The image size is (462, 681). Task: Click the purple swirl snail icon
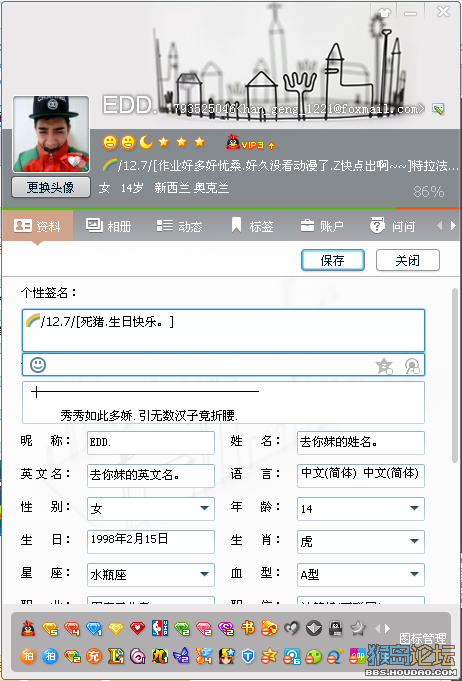(137, 656)
